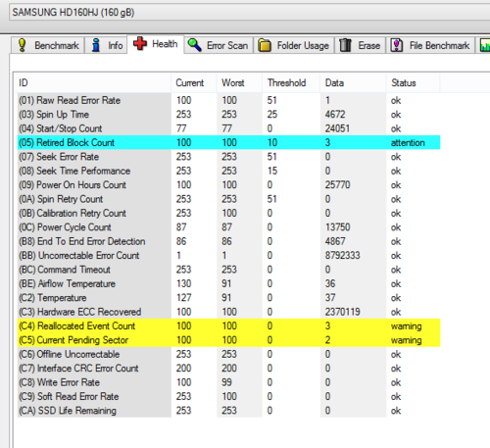This screenshot has height=448, width=490.
Task: Select the (CA) SSD Life Remaining row
Action: tap(228, 410)
